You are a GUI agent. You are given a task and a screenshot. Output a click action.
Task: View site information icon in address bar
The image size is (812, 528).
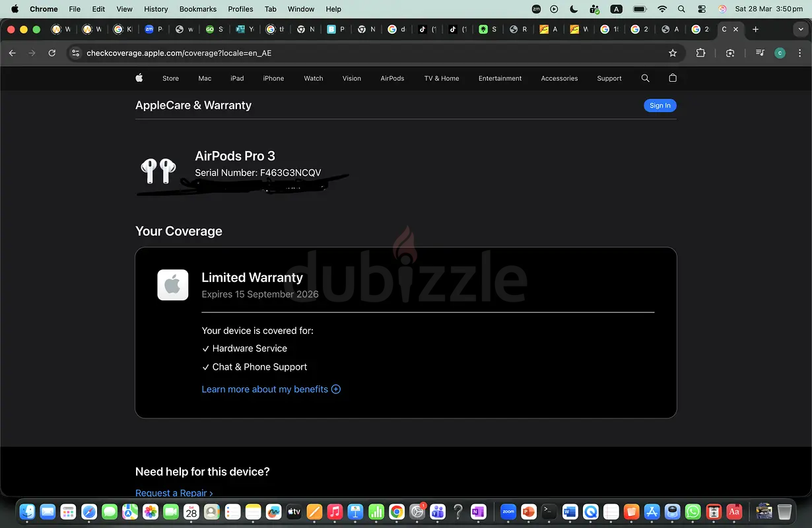click(x=75, y=53)
